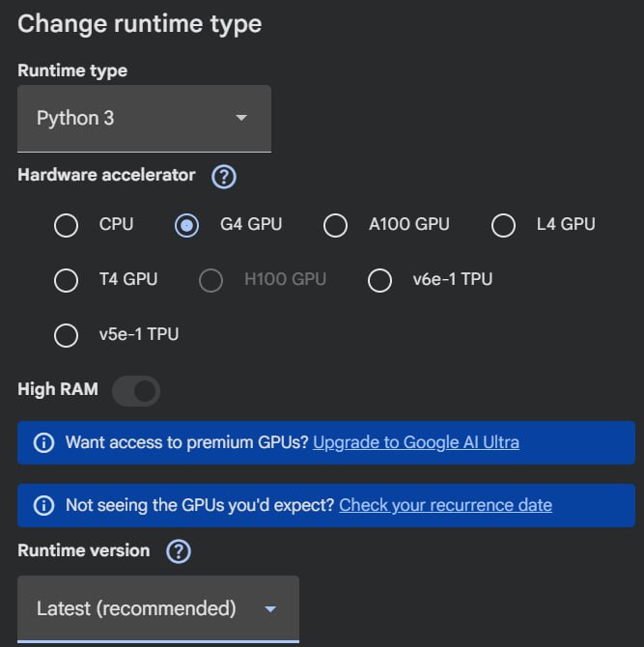Viewport: 644px width, 647px height.
Task: Click the Runtime type label
Action: (x=72, y=70)
